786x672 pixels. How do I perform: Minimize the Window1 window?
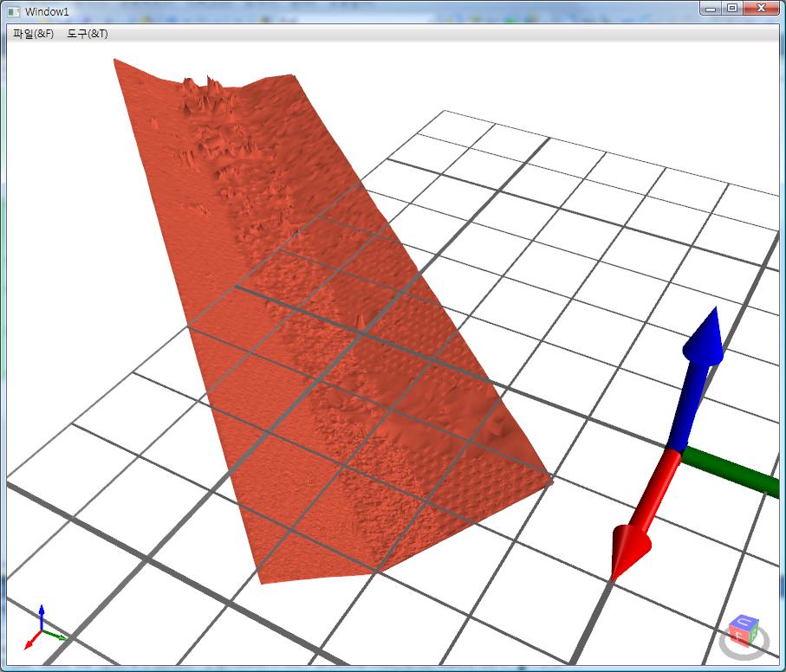[x=711, y=8]
